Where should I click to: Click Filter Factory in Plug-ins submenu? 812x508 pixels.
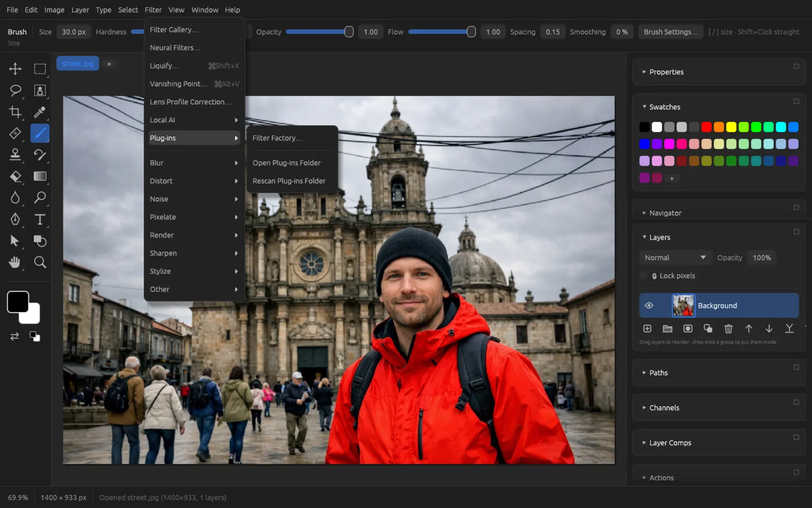(292, 138)
